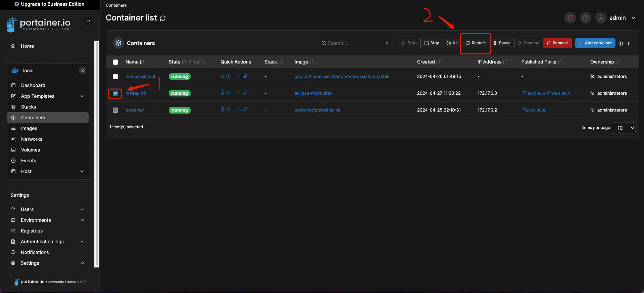Open the table settings three-dot icon
This screenshot has width=644, height=293.
pyautogui.click(x=628, y=43)
